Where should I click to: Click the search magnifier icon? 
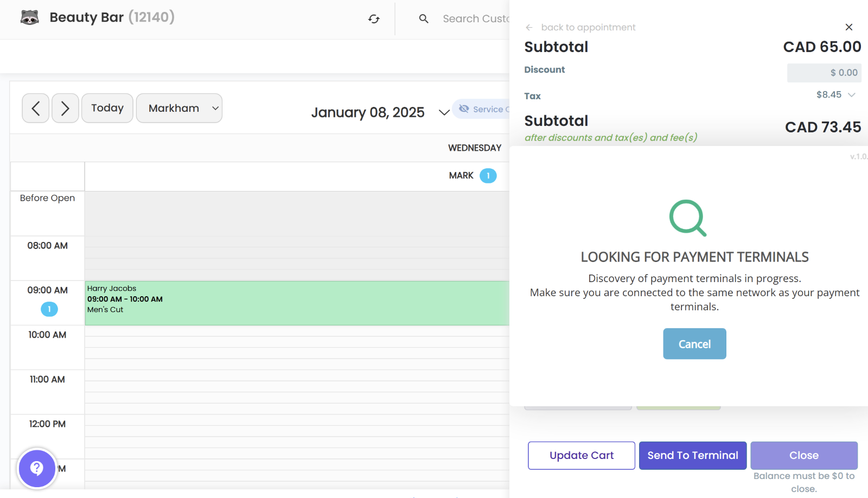click(424, 19)
